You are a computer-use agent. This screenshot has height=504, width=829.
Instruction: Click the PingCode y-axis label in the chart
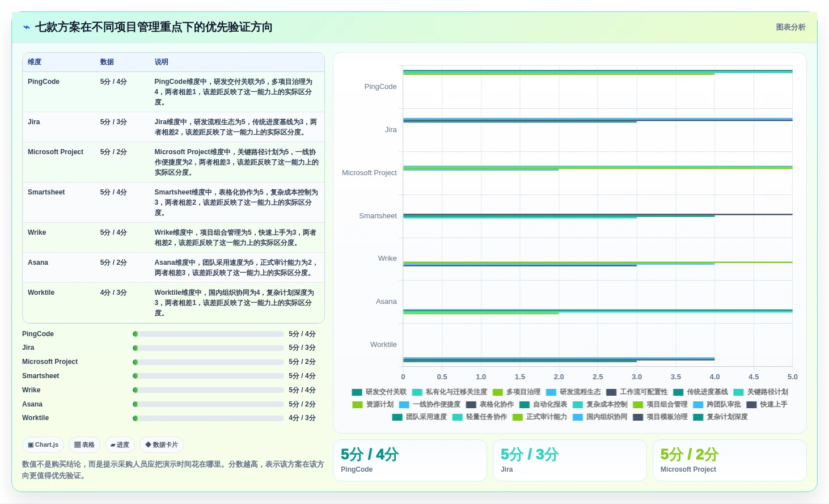point(380,87)
